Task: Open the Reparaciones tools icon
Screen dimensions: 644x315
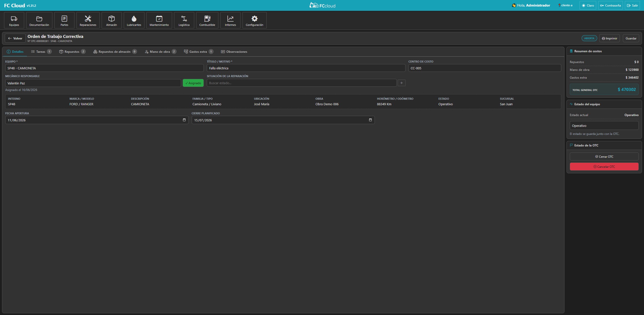Action: point(88,20)
